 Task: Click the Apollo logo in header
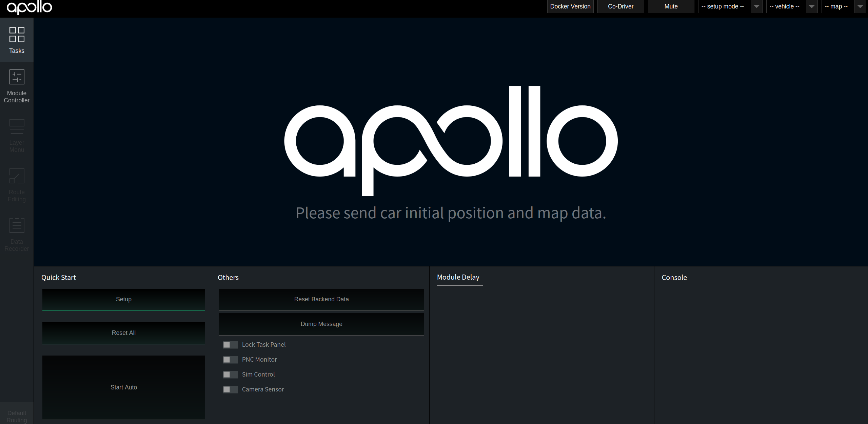pos(29,7)
